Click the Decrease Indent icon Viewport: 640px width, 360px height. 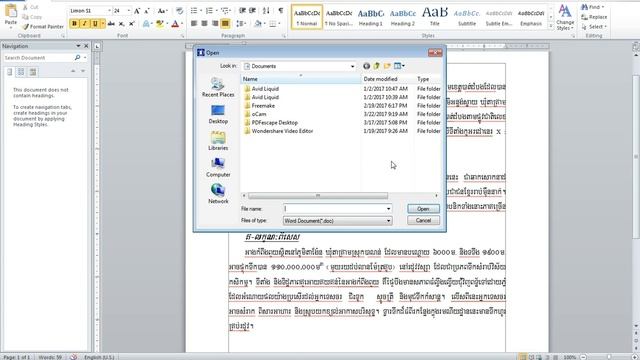[242, 11]
